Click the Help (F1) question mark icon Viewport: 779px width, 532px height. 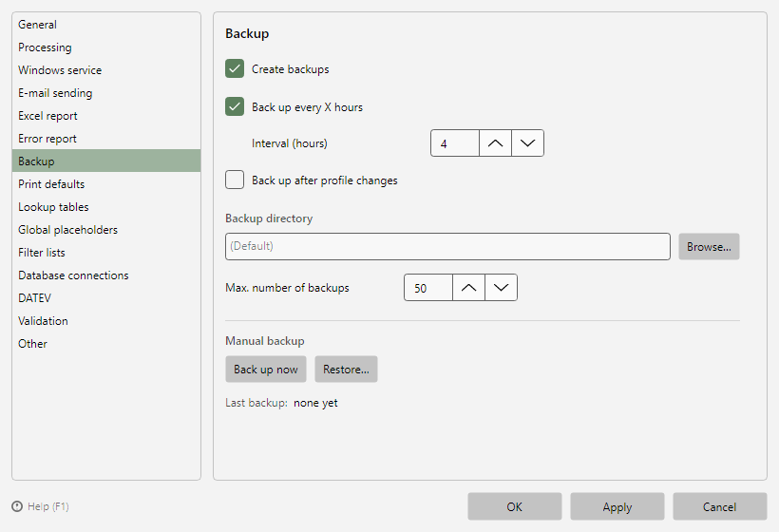pos(17,506)
